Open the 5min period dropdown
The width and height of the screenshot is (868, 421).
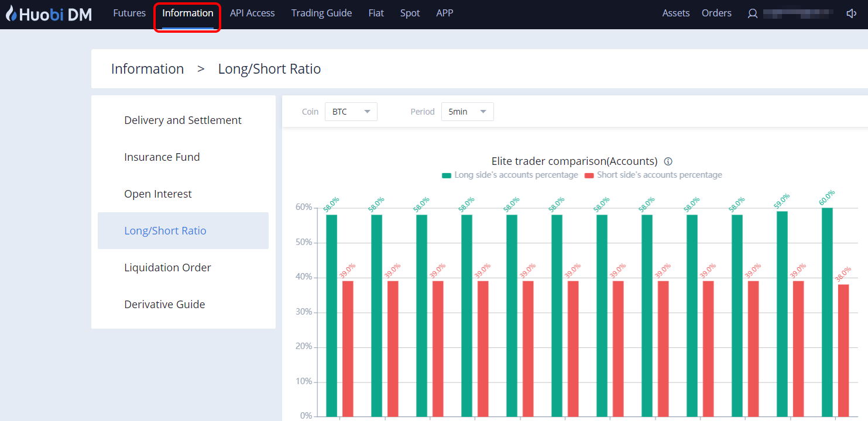468,112
